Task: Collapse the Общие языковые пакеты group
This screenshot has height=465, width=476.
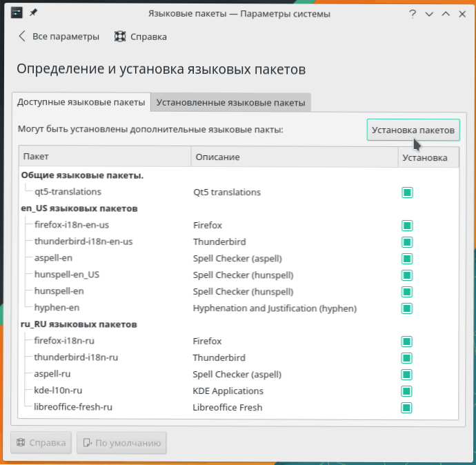Action: point(82,175)
